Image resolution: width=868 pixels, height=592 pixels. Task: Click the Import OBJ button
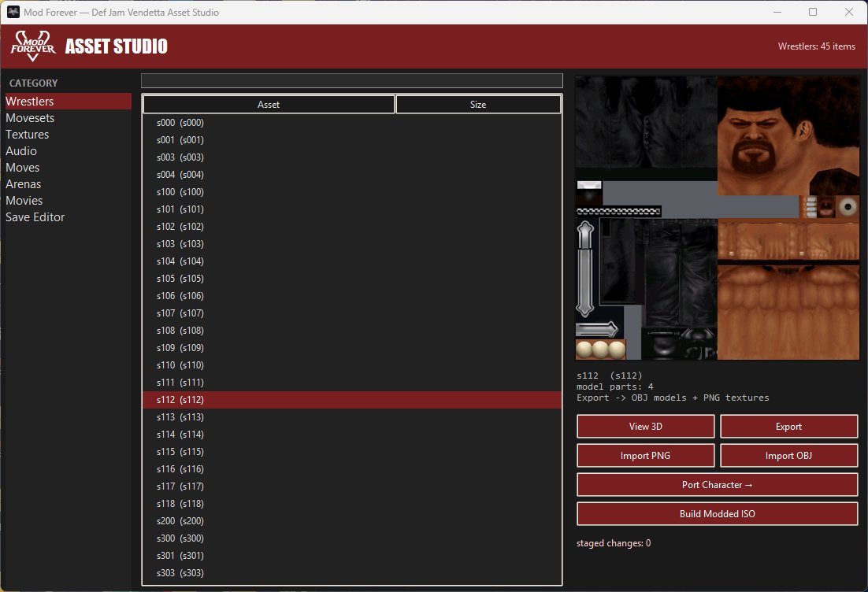(788, 456)
